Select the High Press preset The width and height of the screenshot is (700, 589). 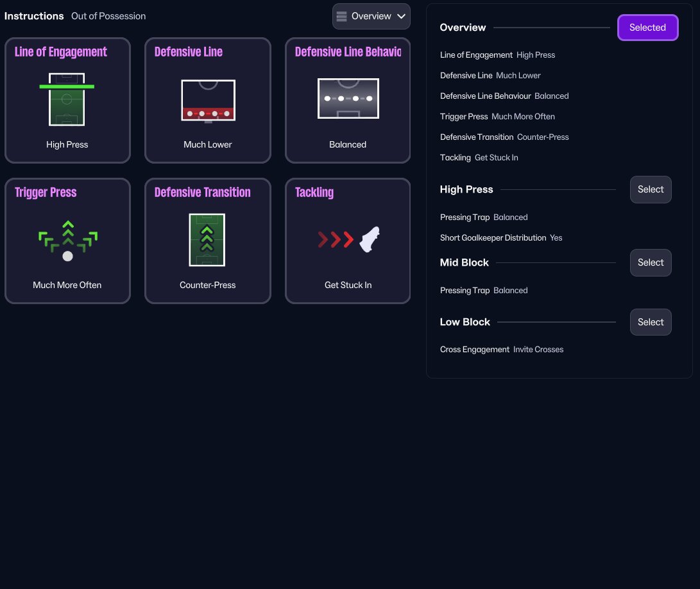point(651,189)
